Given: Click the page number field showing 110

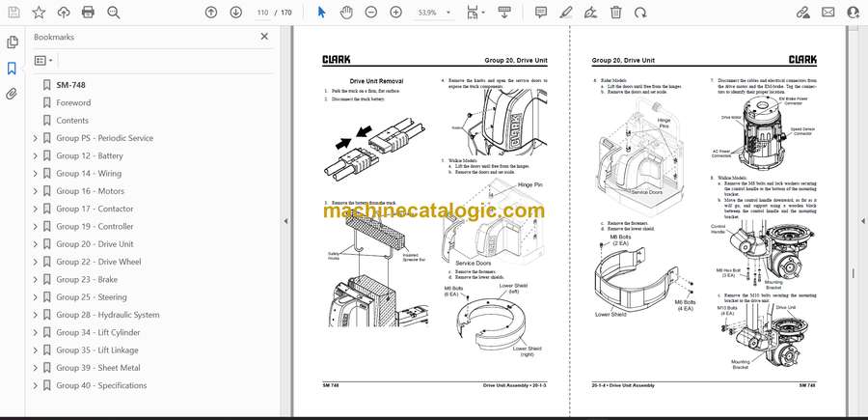Looking at the screenshot, I should tap(262, 13).
